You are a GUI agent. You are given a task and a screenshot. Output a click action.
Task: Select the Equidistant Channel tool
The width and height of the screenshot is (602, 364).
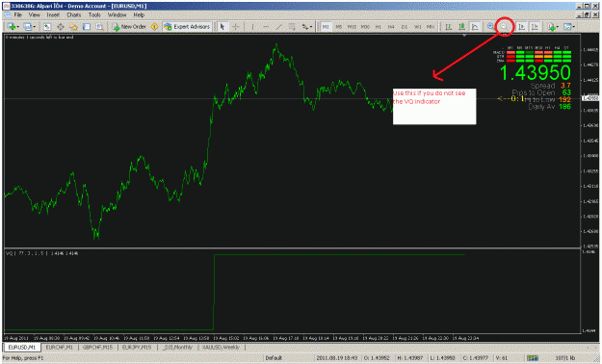tap(292, 27)
